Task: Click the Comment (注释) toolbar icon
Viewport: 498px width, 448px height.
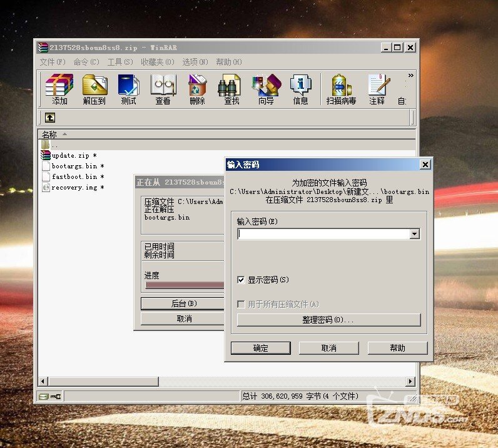Action: [x=378, y=89]
